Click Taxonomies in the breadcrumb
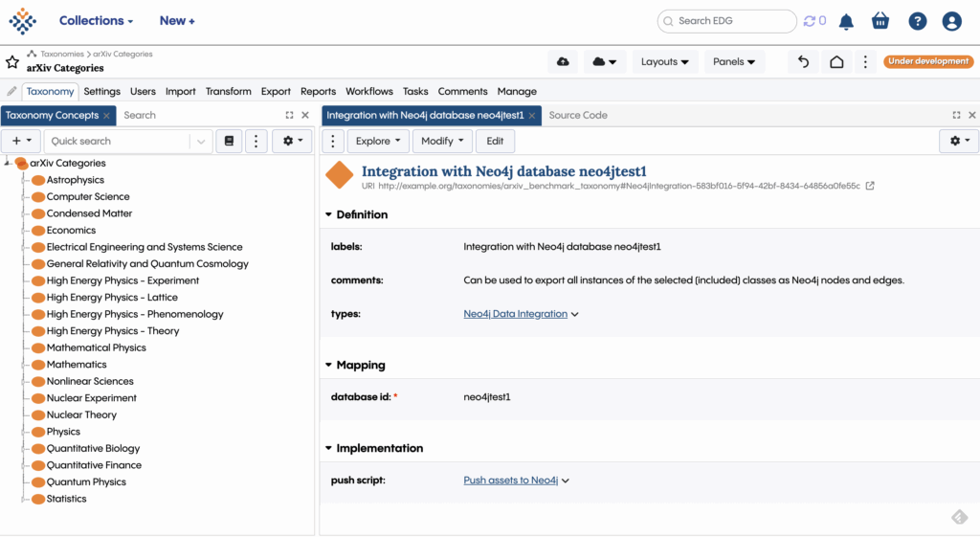This screenshot has height=537, width=980. (62, 54)
